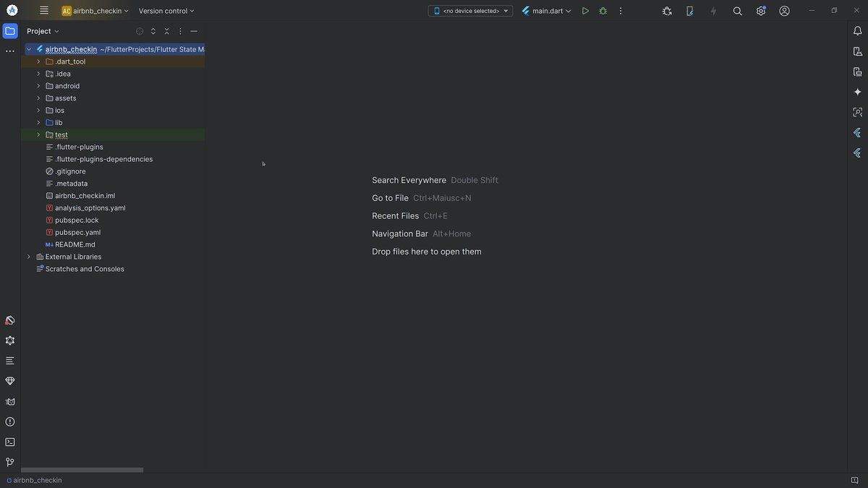Collapse the airbnb_checkin root node
The width and height of the screenshot is (868, 488).
tap(29, 49)
